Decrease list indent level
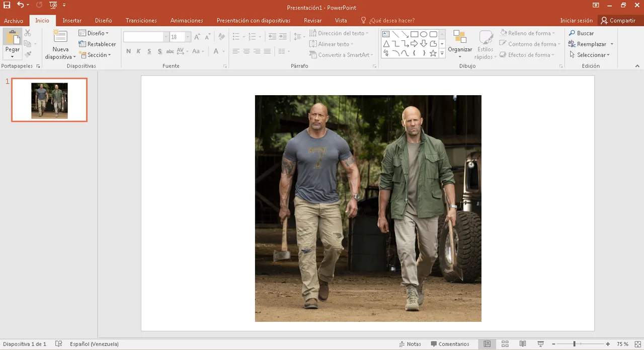 [272, 37]
